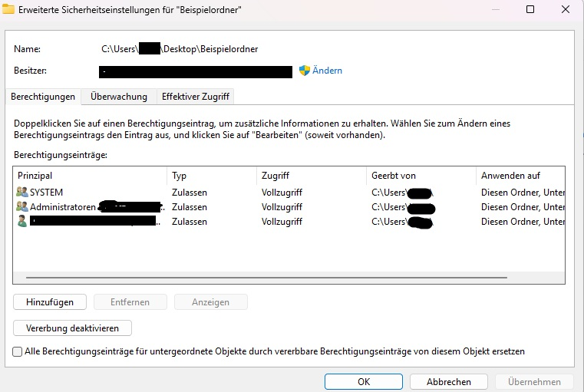Switch to the Berechtigungen tab
Screen dimensions: 584x392
[43, 97]
